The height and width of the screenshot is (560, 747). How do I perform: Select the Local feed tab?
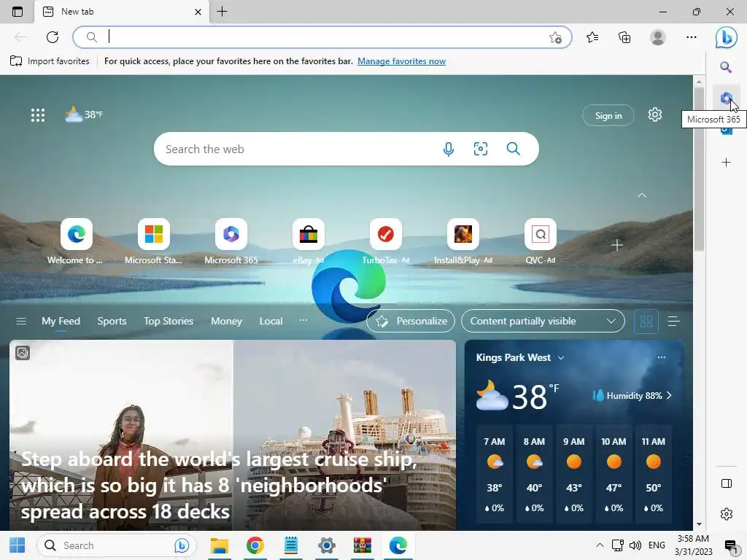click(271, 322)
